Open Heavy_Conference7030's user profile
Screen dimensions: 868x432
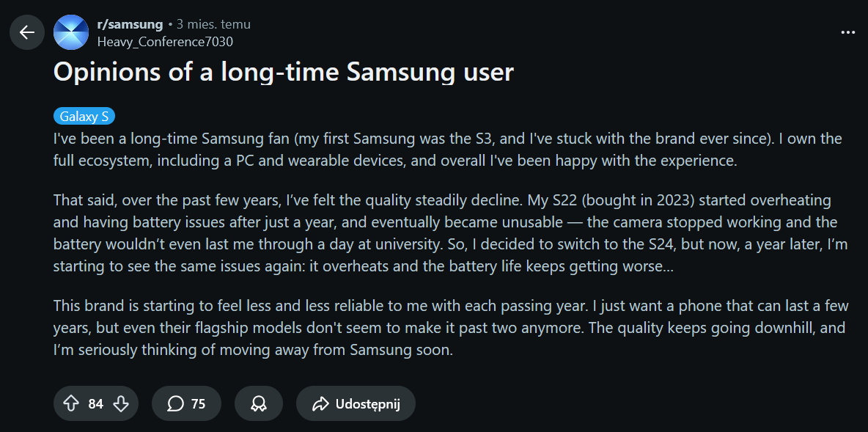165,41
